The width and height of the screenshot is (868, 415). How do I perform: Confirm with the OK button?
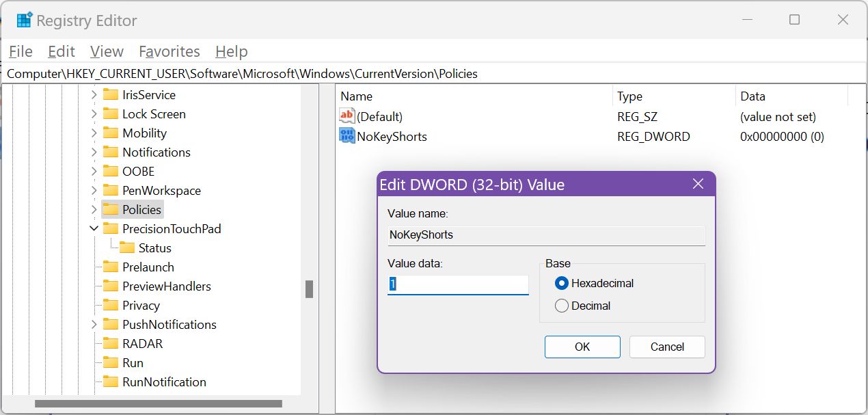[x=582, y=347]
